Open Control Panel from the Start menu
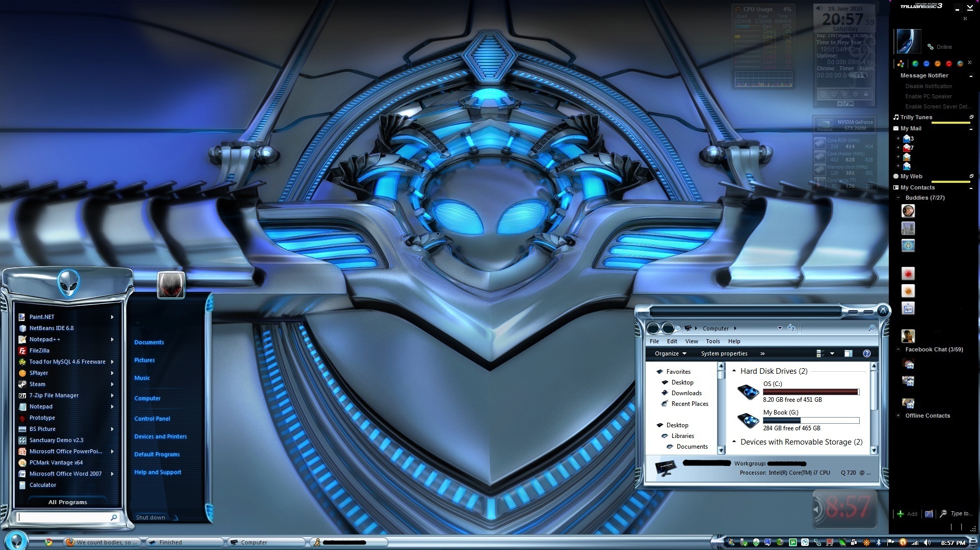The width and height of the screenshot is (980, 550). [x=152, y=419]
